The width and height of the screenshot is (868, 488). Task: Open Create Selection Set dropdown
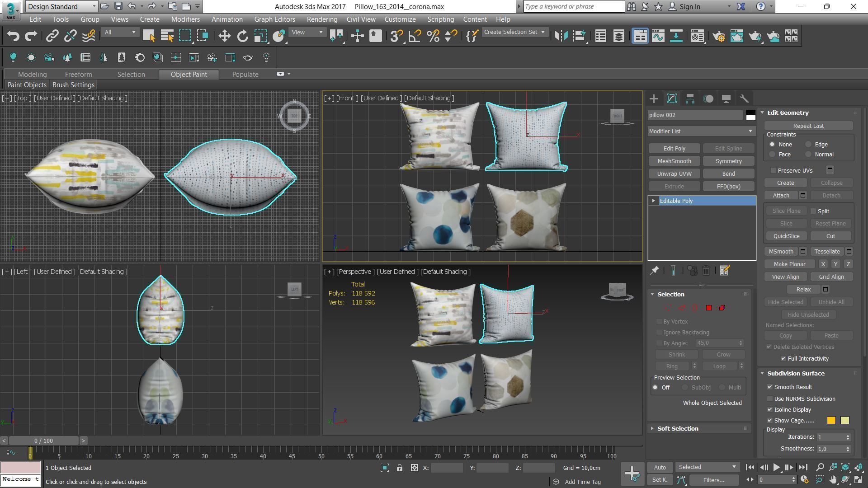[514, 32]
